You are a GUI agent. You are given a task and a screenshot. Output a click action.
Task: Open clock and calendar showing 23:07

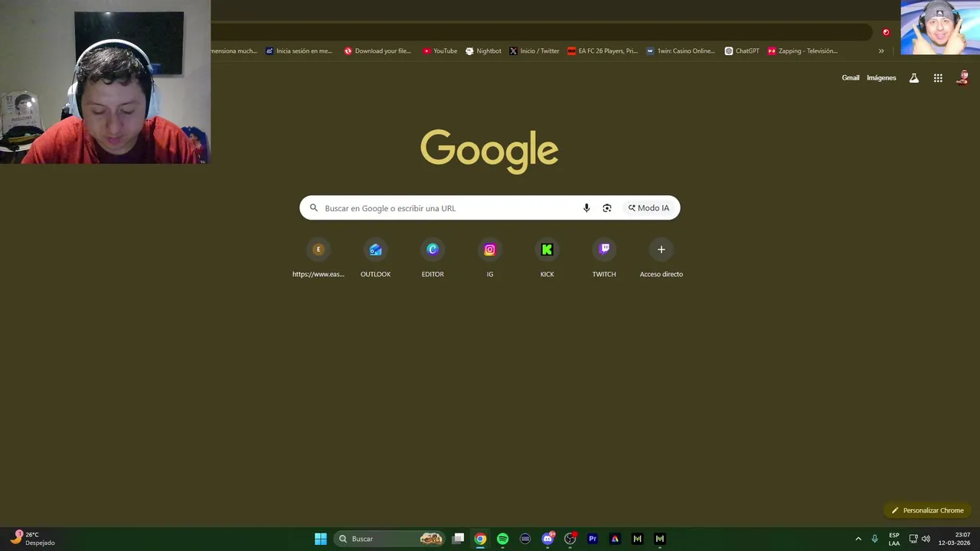click(954, 539)
